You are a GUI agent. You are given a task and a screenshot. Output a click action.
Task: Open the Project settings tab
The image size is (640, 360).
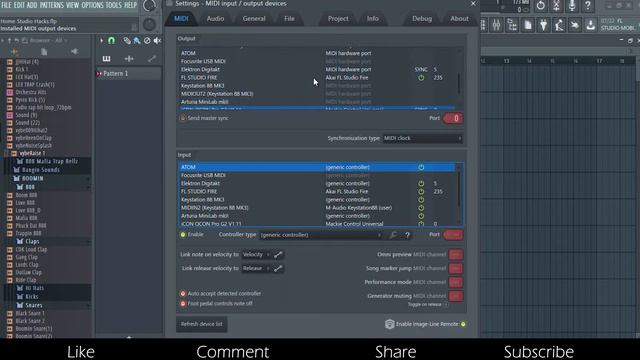pos(338,18)
